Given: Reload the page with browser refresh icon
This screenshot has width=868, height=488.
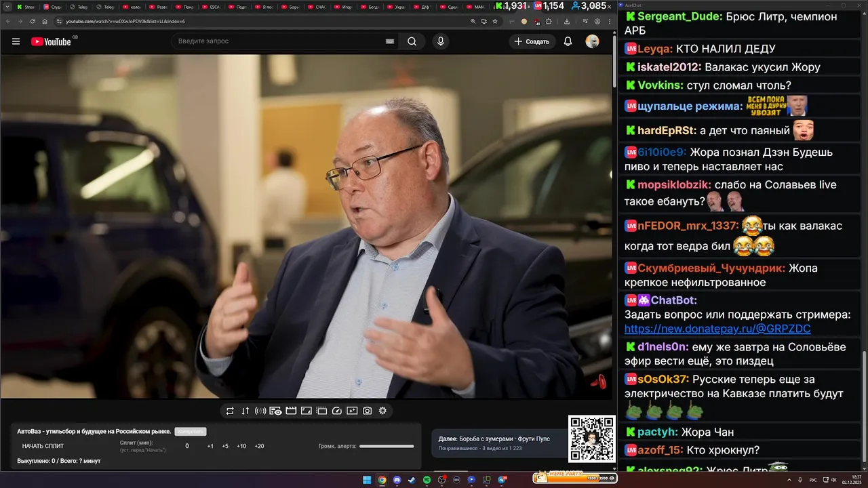Looking at the screenshot, I should (x=32, y=21).
